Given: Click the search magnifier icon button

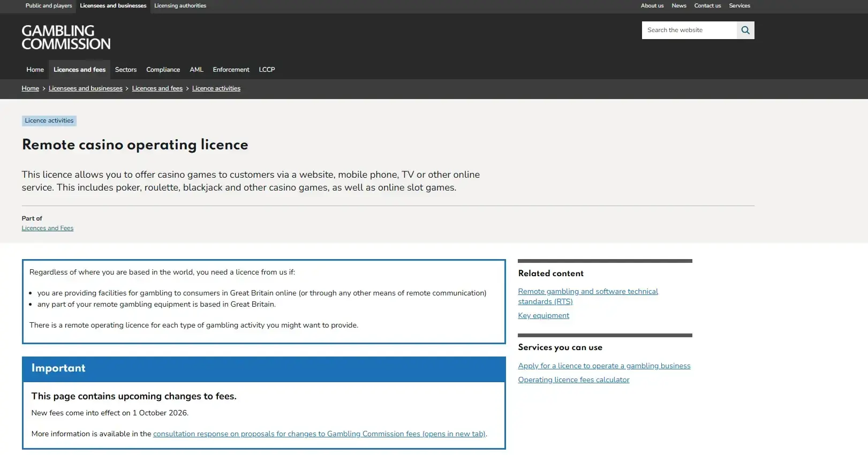Looking at the screenshot, I should pyautogui.click(x=745, y=31).
